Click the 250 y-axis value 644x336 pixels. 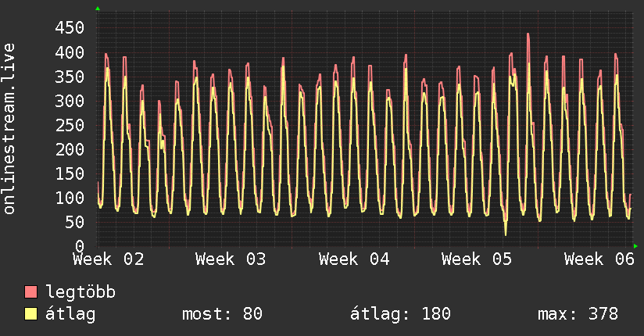[70, 125]
